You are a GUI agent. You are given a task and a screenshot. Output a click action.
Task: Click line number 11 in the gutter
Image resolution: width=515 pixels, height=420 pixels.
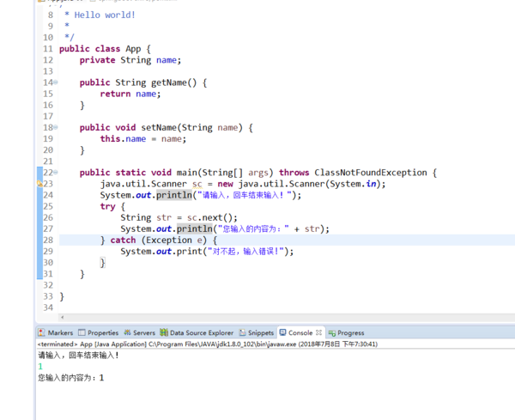pos(48,49)
